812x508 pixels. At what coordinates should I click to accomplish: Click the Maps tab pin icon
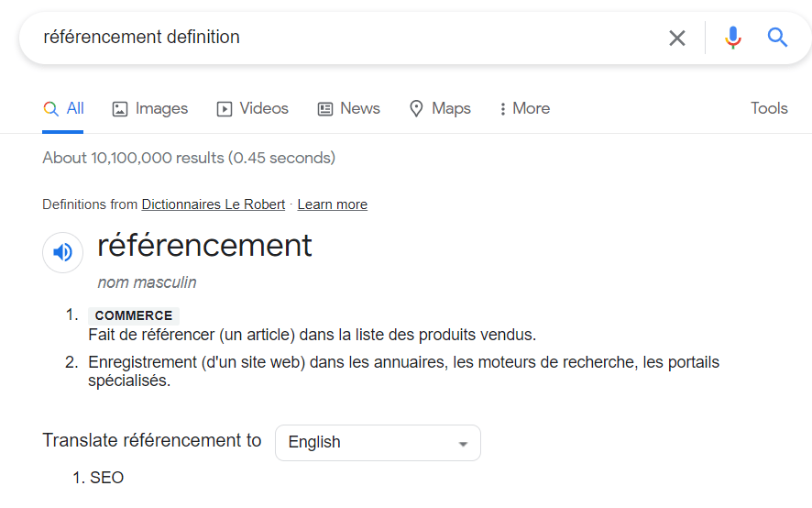click(x=416, y=109)
